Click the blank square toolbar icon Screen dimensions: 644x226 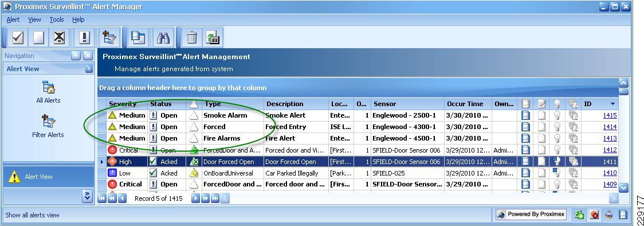click(x=38, y=38)
